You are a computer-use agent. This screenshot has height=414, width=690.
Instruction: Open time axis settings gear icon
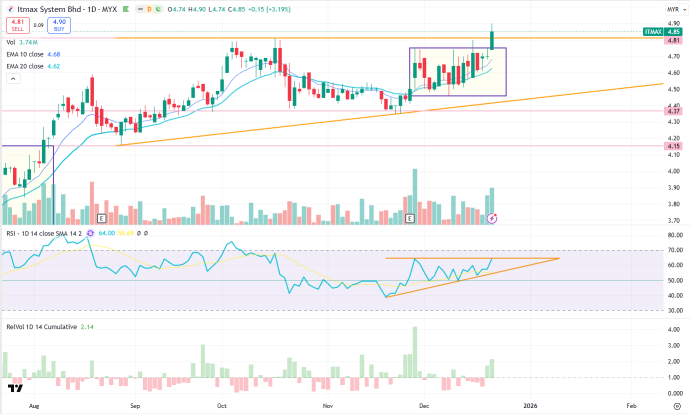pyautogui.click(x=677, y=406)
